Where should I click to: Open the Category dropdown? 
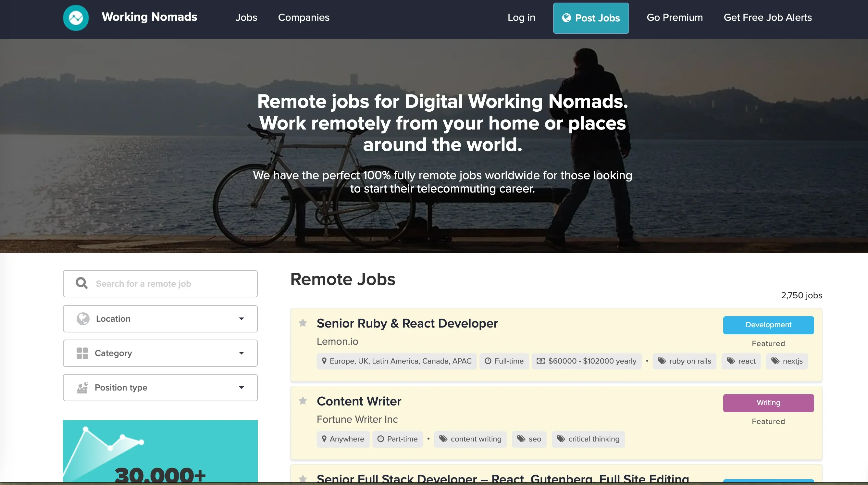[241, 353]
